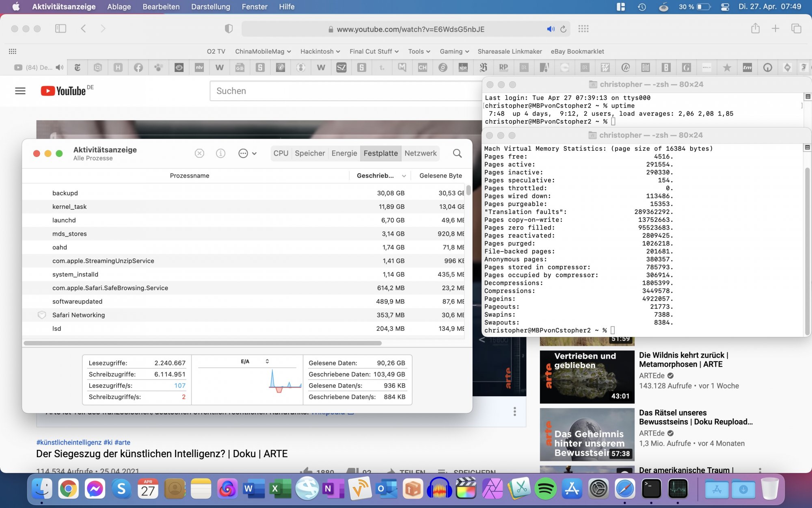Click Safari's reload page icon
812x508 pixels.
tap(563, 29)
